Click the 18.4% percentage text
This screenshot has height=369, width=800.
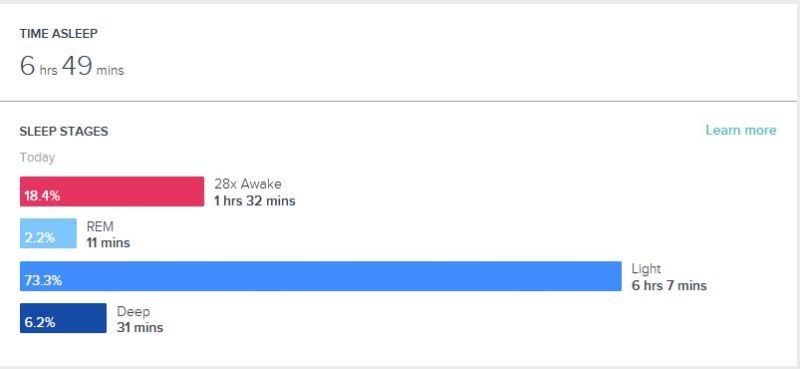pos(42,196)
